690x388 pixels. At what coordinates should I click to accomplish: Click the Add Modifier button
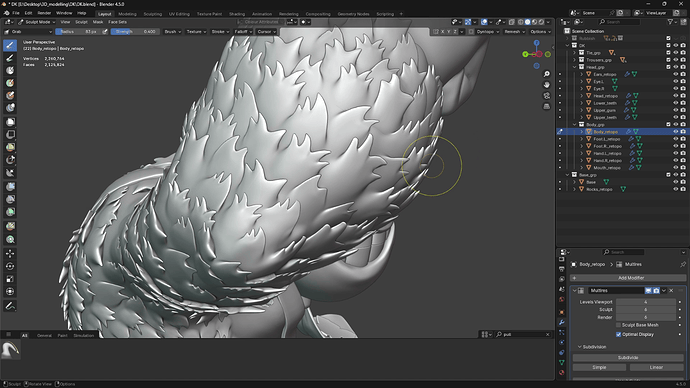click(x=628, y=278)
